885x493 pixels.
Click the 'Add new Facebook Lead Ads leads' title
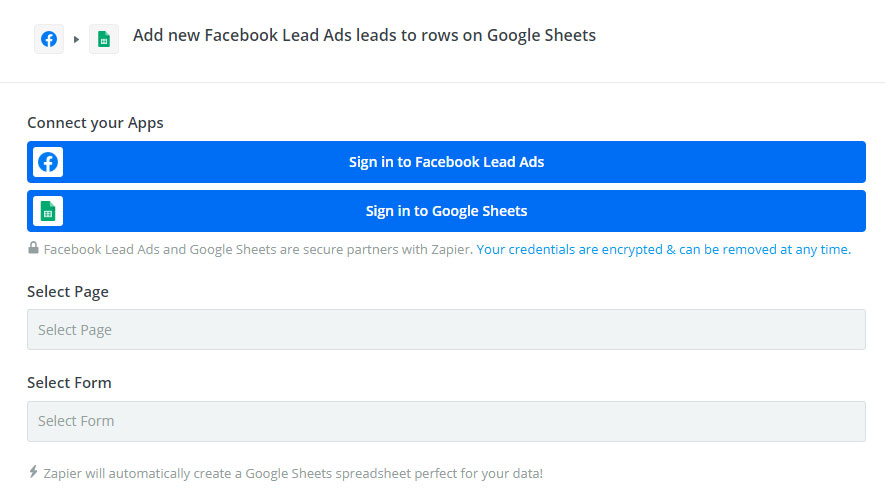click(x=364, y=36)
